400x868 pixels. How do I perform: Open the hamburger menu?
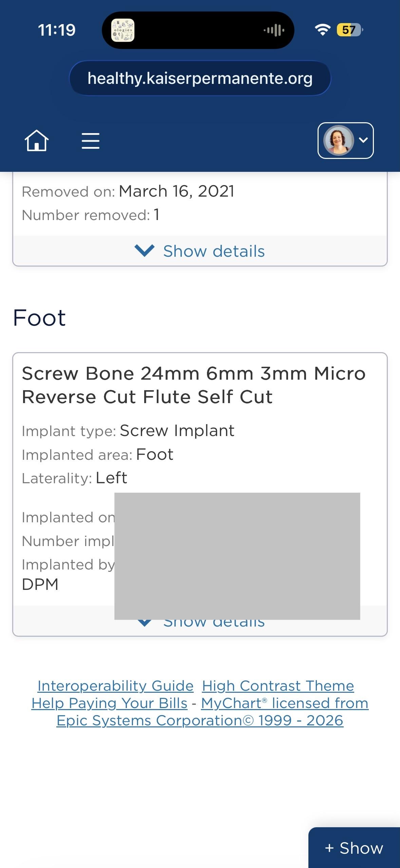click(91, 141)
